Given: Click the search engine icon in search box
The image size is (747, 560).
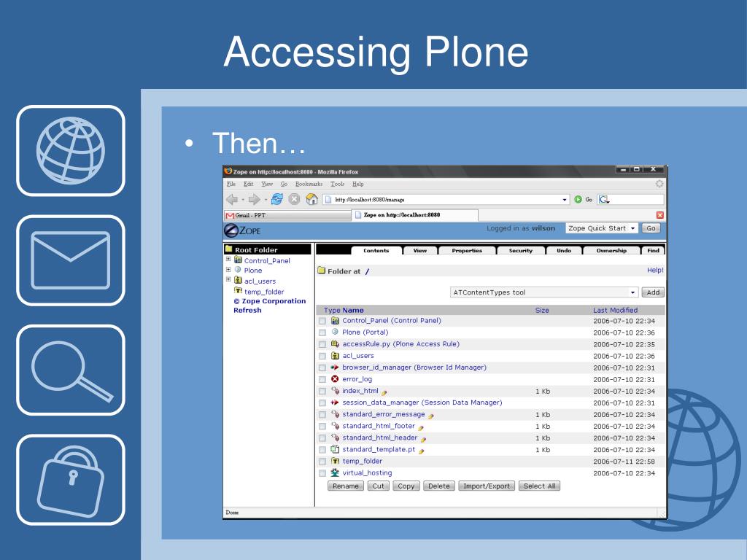Looking at the screenshot, I should [x=603, y=200].
